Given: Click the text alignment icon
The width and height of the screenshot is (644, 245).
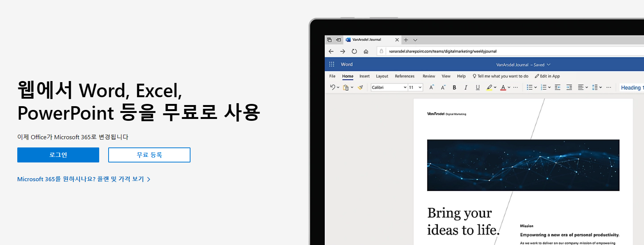Looking at the screenshot, I should [x=581, y=87].
